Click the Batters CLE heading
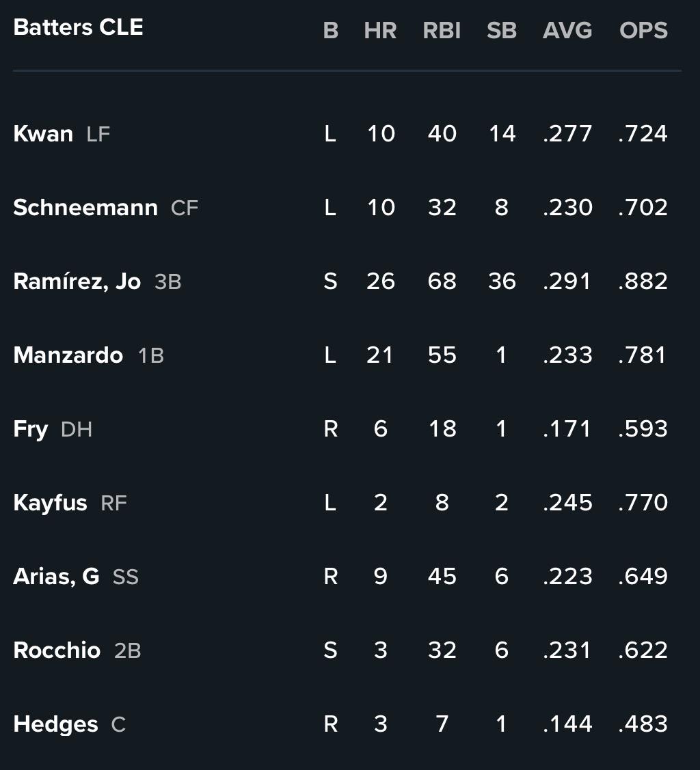The height and width of the screenshot is (770, 700). [x=78, y=27]
